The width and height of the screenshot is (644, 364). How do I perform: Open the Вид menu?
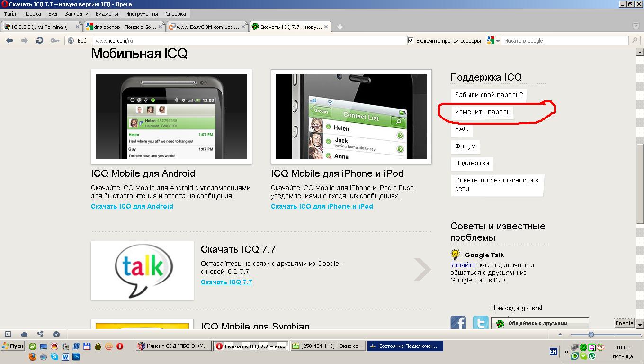pyautogui.click(x=53, y=14)
